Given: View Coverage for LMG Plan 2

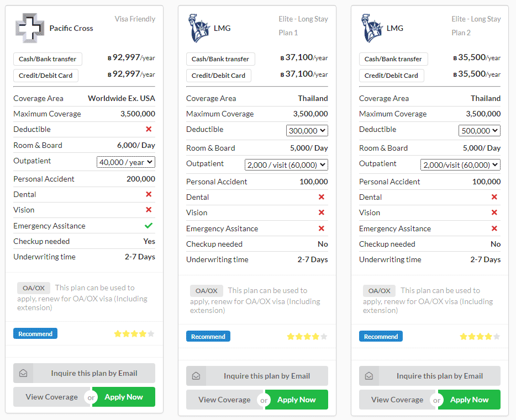Looking at the screenshot, I should [397, 400].
